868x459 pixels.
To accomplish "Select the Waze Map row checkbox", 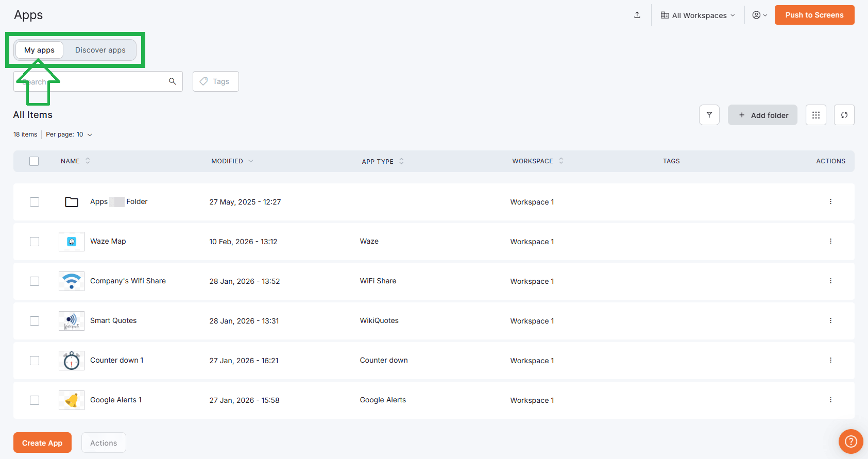I will tap(35, 242).
